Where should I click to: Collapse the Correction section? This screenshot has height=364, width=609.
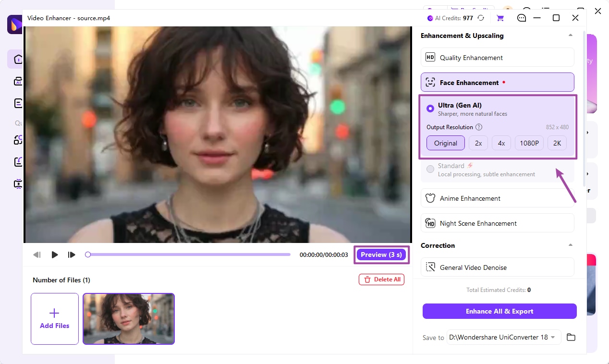(571, 245)
